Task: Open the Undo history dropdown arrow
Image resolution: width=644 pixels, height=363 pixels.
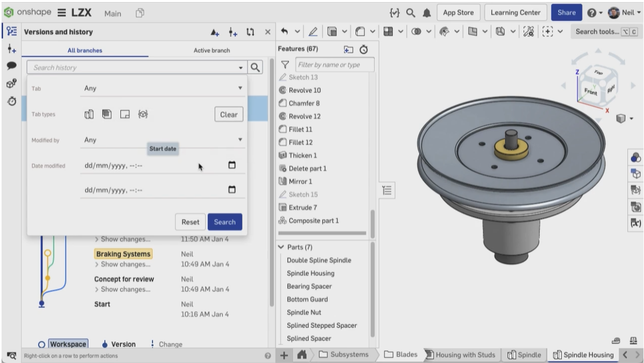Action: click(297, 32)
